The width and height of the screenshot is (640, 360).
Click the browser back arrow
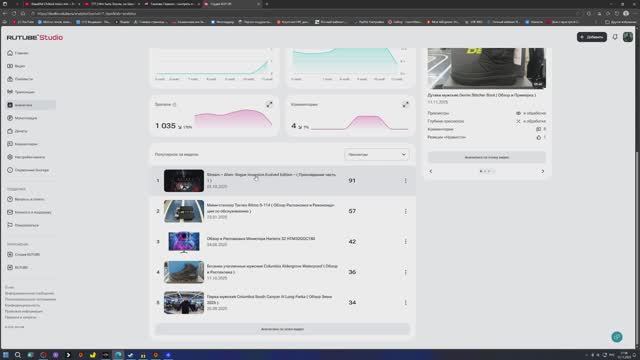(5, 13)
